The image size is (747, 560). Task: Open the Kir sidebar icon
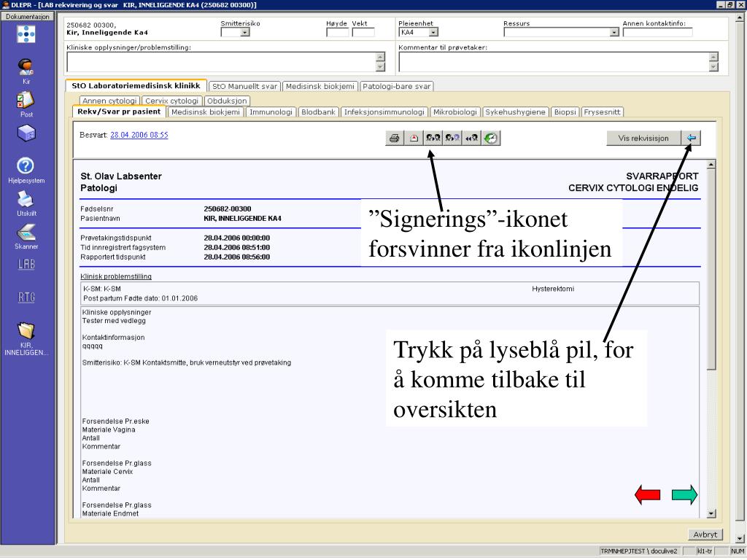pos(26,71)
